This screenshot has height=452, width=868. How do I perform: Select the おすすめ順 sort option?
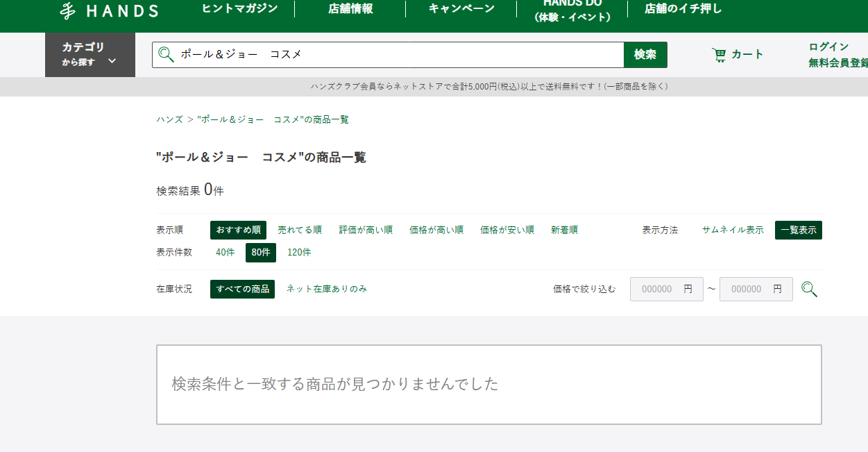[238, 231]
